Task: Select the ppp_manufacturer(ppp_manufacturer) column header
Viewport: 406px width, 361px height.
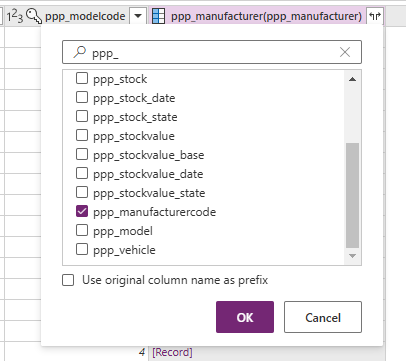Action: (266, 16)
